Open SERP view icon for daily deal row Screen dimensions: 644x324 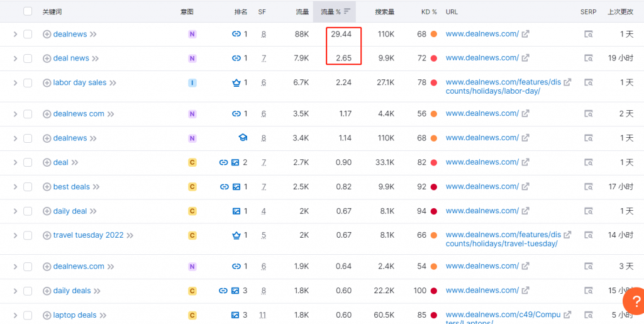click(589, 211)
